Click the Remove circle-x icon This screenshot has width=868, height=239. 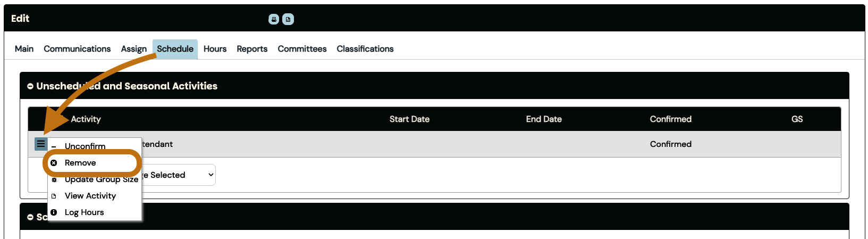(x=54, y=163)
